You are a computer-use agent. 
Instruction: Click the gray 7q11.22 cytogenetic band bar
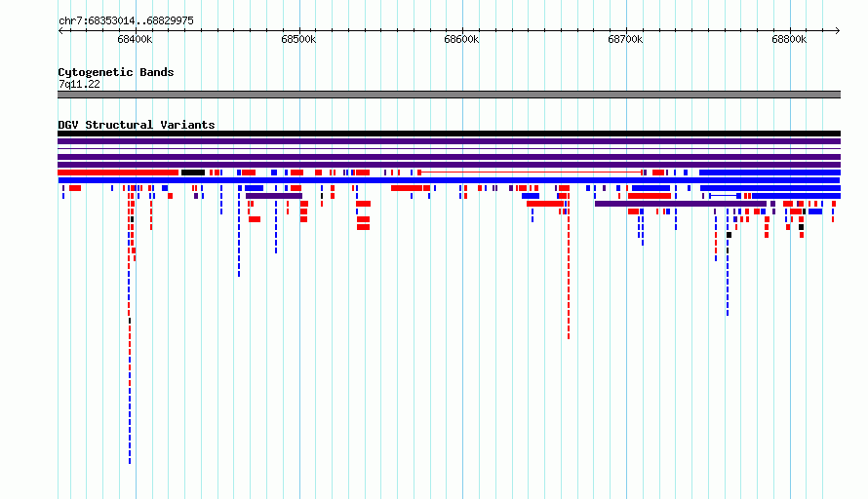pyautogui.click(x=449, y=95)
